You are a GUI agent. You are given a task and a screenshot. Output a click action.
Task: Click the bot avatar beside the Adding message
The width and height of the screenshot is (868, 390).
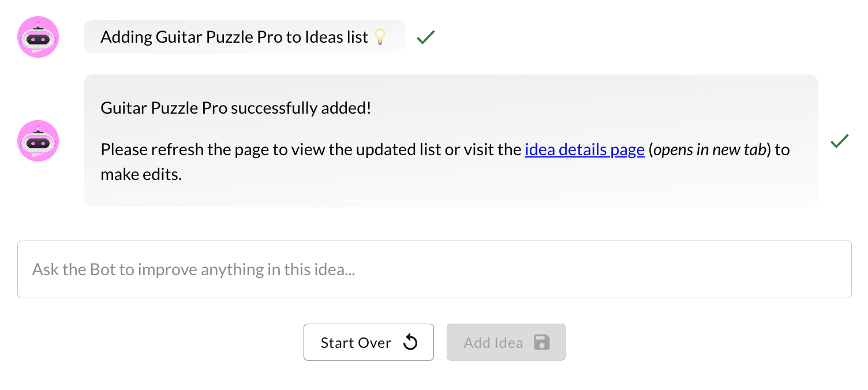(38, 37)
